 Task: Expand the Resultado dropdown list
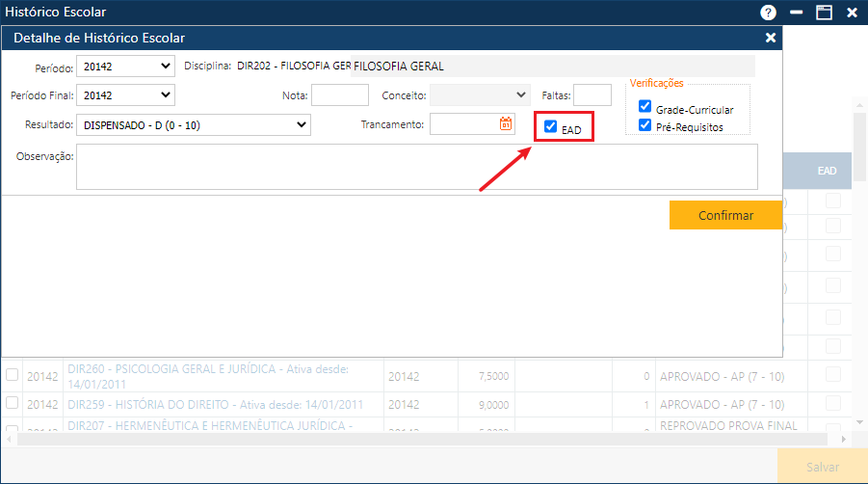pyautogui.click(x=195, y=124)
